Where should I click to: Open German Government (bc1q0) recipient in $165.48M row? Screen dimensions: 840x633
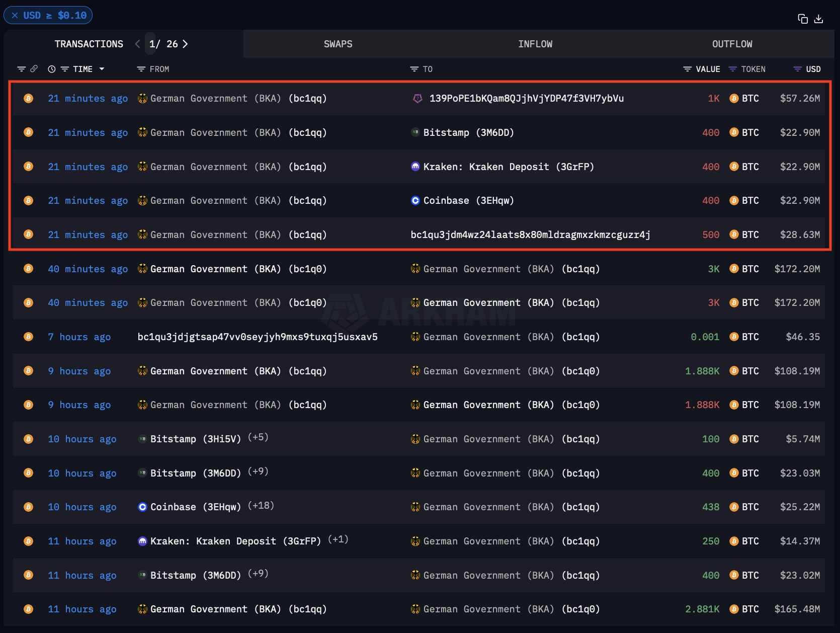(x=512, y=609)
